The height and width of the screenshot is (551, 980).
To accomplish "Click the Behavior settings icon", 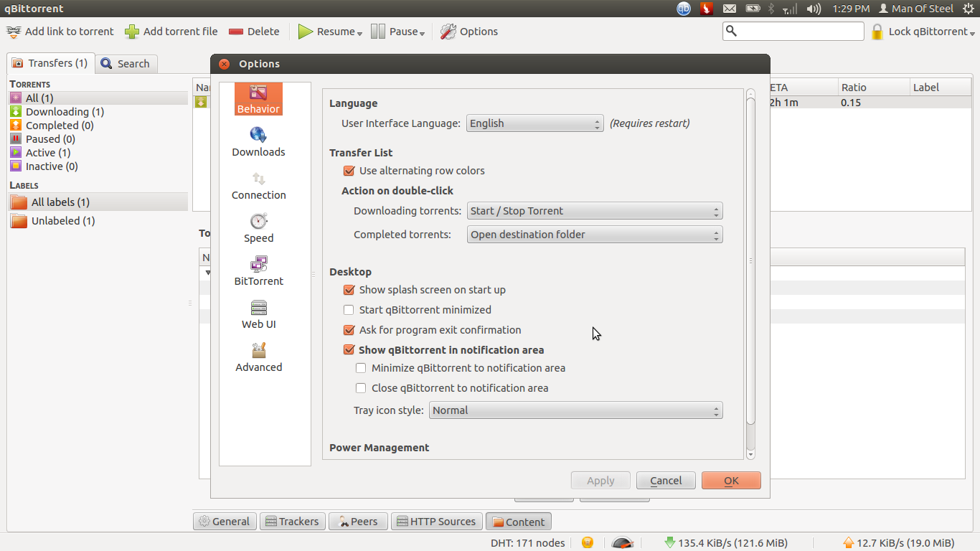I will pyautogui.click(x=258, y=98).
